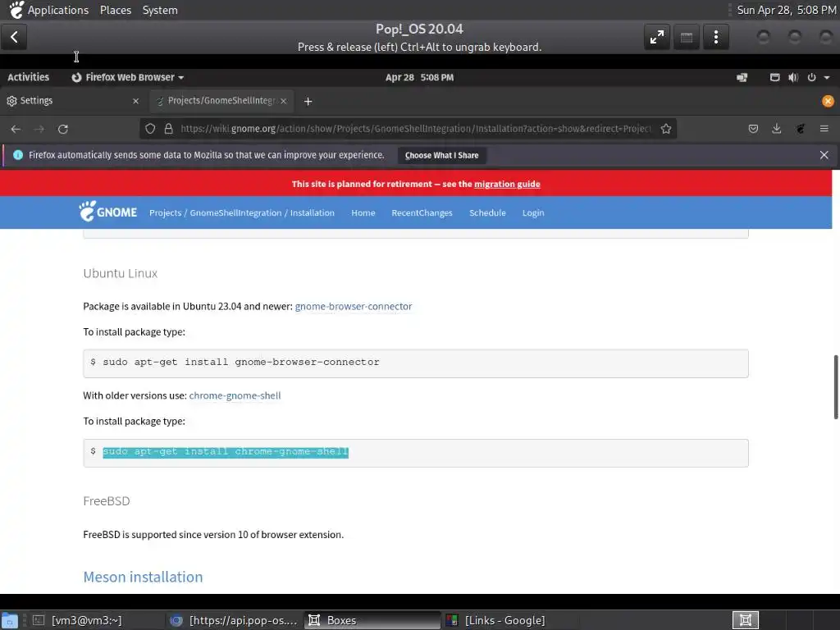This screenshot has width=840, height=630.
Task: Select Boxes window in taskbar
Action: 372,620
